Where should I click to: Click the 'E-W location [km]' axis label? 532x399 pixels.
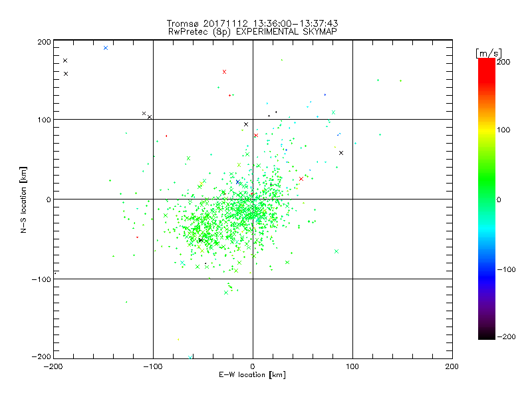coord(252,374)
